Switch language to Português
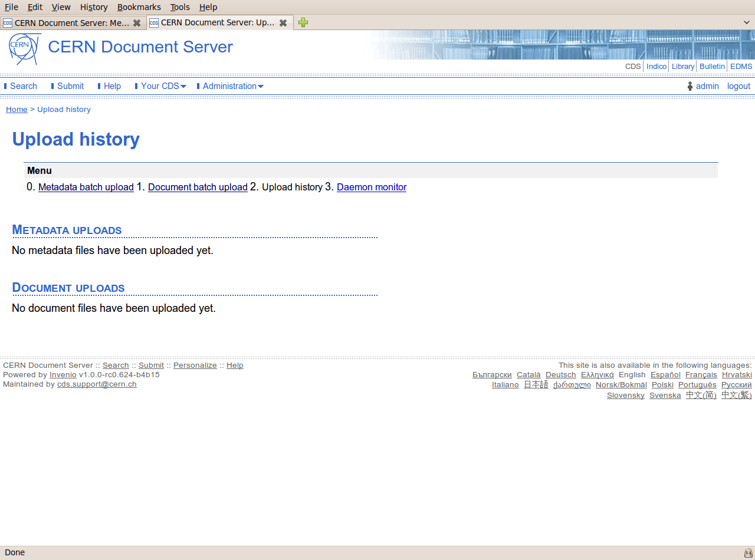 click(x=697, y=385)
